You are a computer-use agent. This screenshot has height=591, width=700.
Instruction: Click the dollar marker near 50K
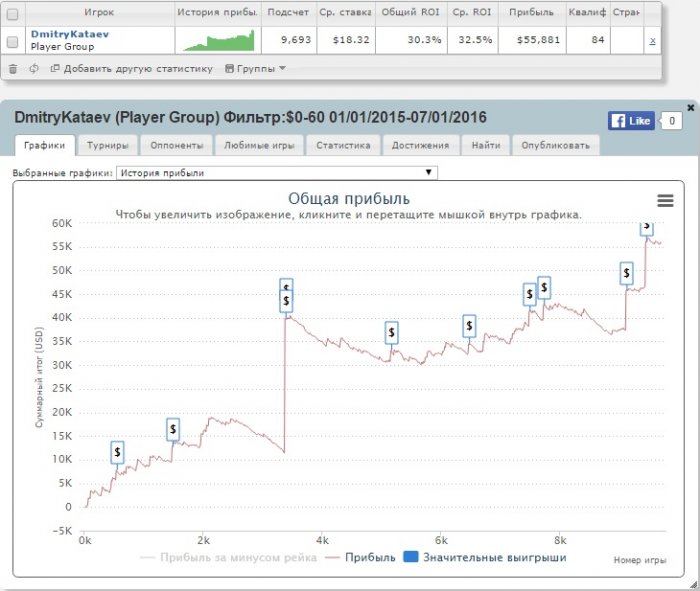click(x=627, y=273)
